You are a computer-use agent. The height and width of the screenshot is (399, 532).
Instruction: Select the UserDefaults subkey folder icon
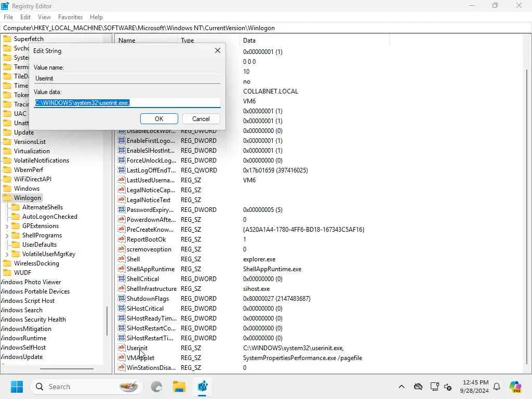tap(16, 245)
